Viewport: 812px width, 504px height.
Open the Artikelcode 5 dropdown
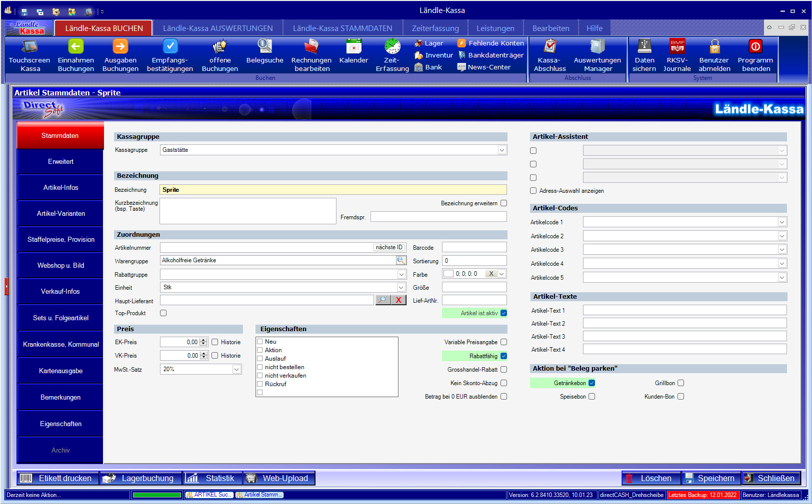point(782,277)
